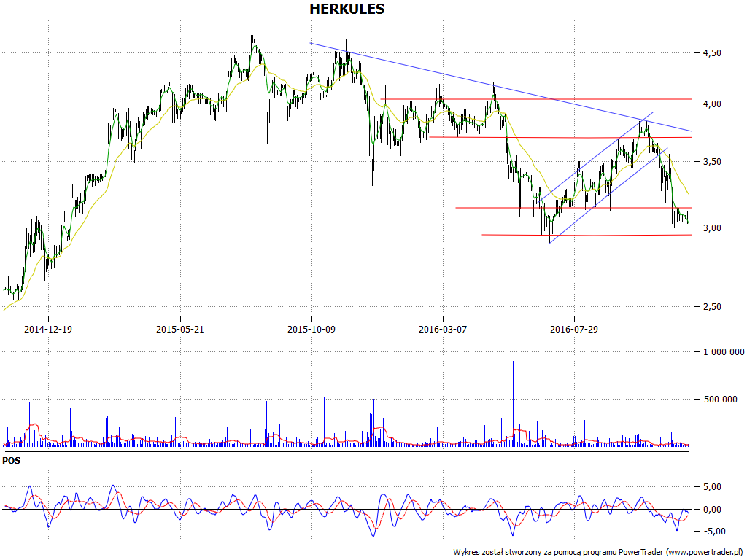This screenshot has height=560, width=747.
Task: Select the 2015-05-21 date label
Action: point(180,329)
